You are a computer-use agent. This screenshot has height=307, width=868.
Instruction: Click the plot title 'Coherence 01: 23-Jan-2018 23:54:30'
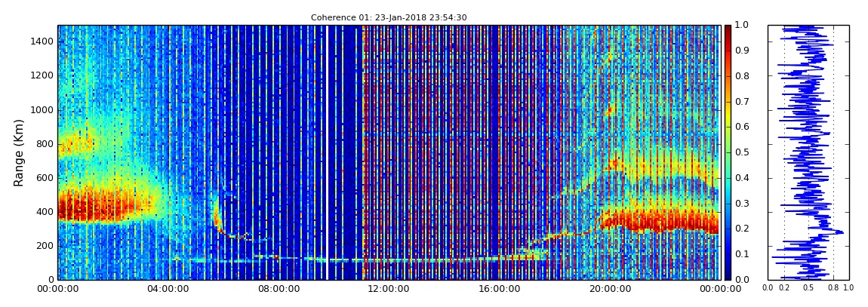(389, 17)
